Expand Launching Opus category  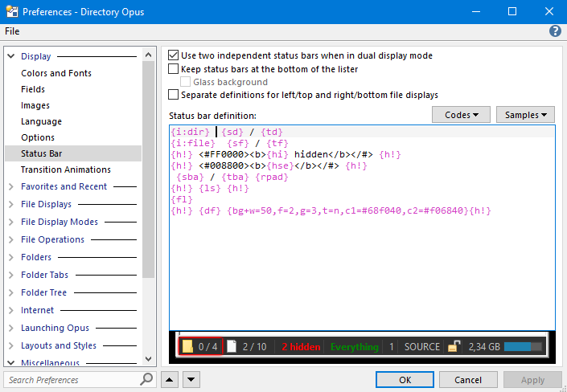tap(11, 328)
